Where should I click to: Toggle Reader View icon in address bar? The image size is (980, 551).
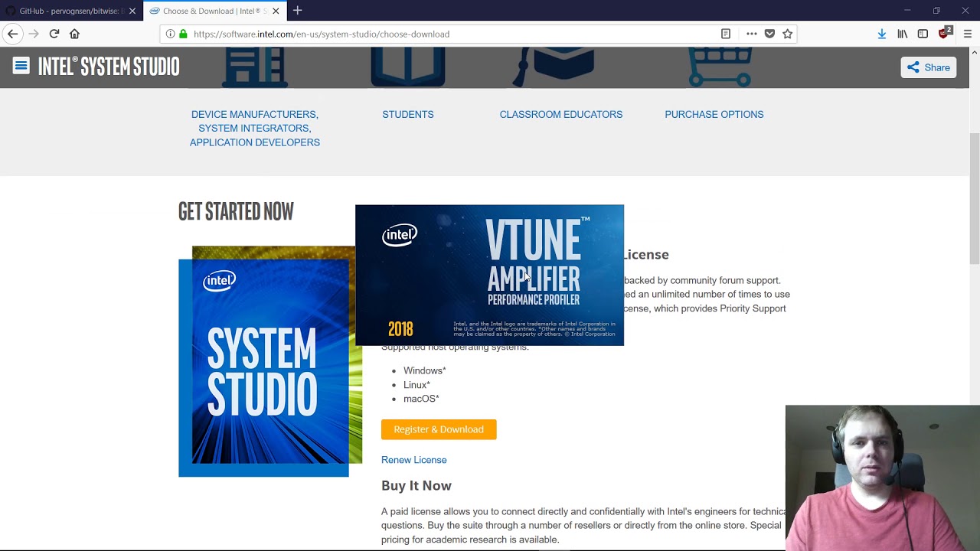tap(726, 34)
